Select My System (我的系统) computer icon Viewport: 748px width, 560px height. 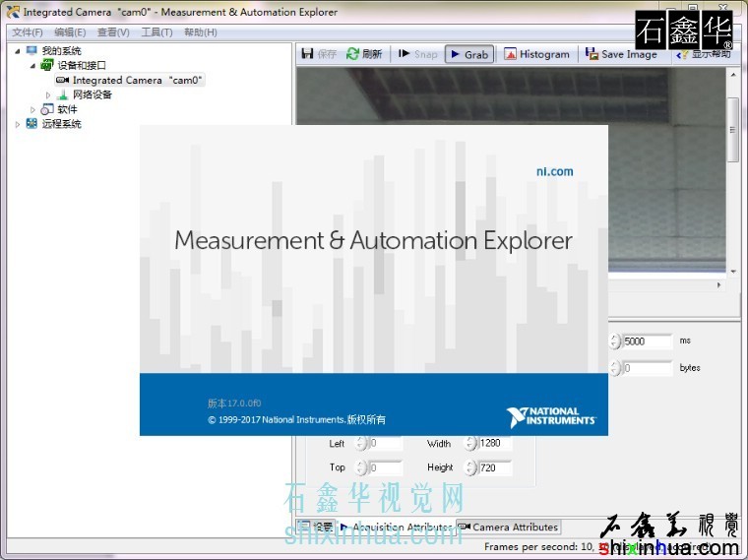31,50
